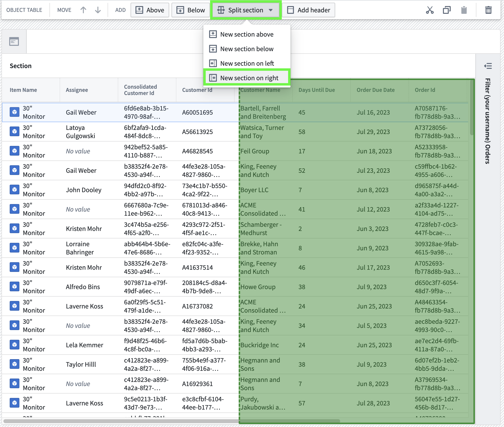
Task: Select the blue cube icon on Gail Weber's row
Action: tap(15, 112)
